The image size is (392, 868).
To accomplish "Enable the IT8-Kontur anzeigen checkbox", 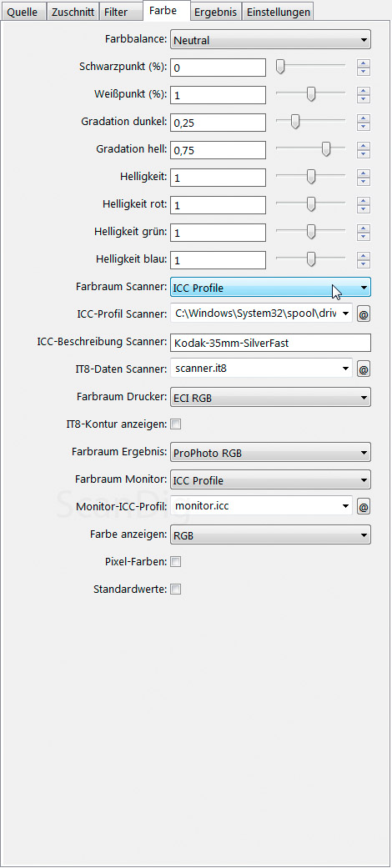I will pos(175,424).
